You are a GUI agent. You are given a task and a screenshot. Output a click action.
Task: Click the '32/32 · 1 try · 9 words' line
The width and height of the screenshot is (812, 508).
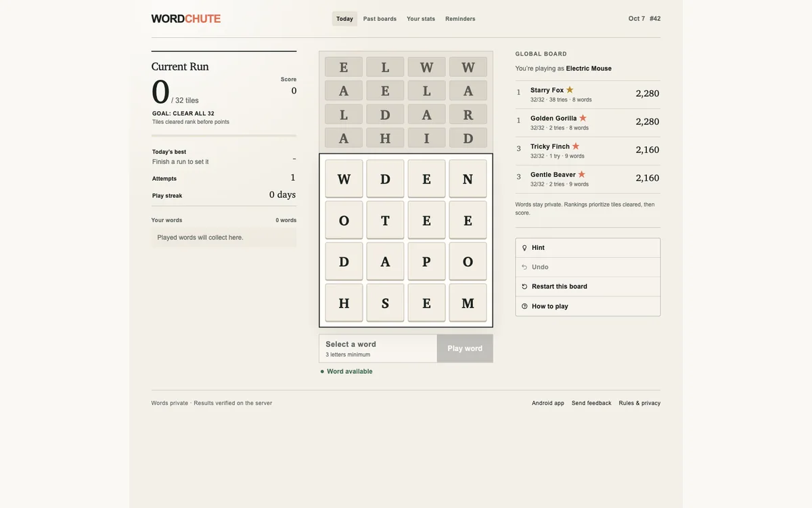(x=558, y=156)
